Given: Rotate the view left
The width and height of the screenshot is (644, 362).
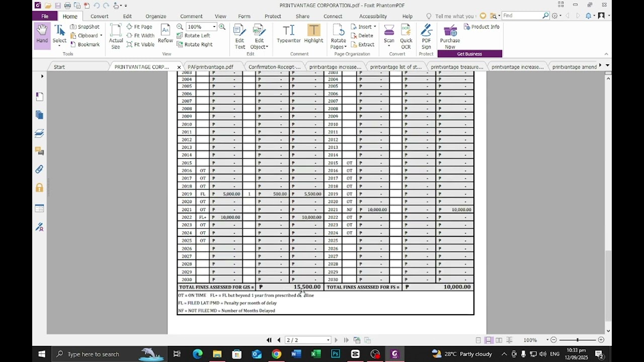Looking at the screenshot, I should pyautogui.click(x=193, y=36).
